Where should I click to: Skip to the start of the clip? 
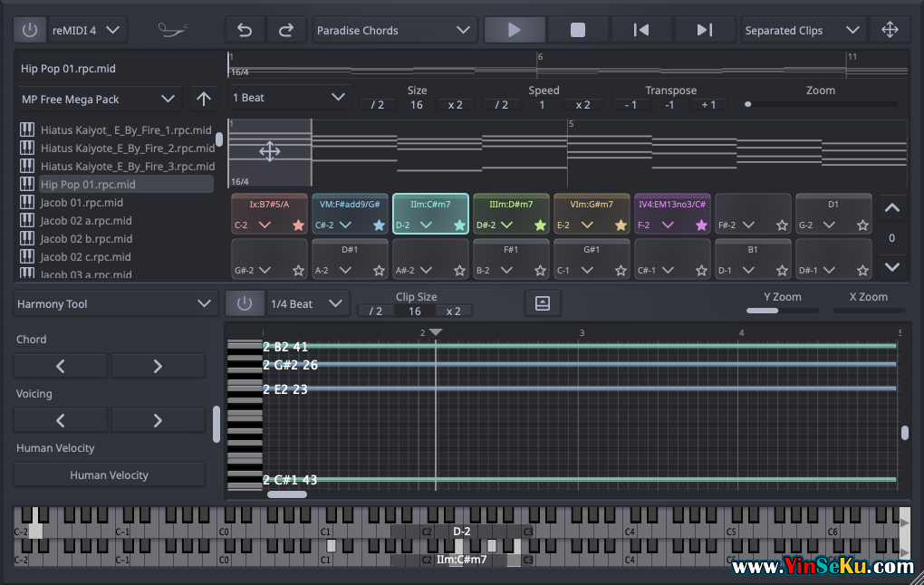[640, 30]
